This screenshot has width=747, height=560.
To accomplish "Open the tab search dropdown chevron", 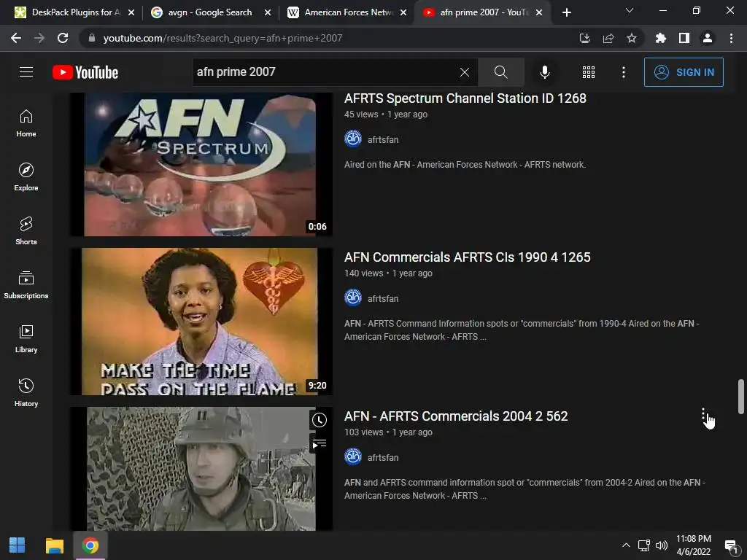I will 630,10.
